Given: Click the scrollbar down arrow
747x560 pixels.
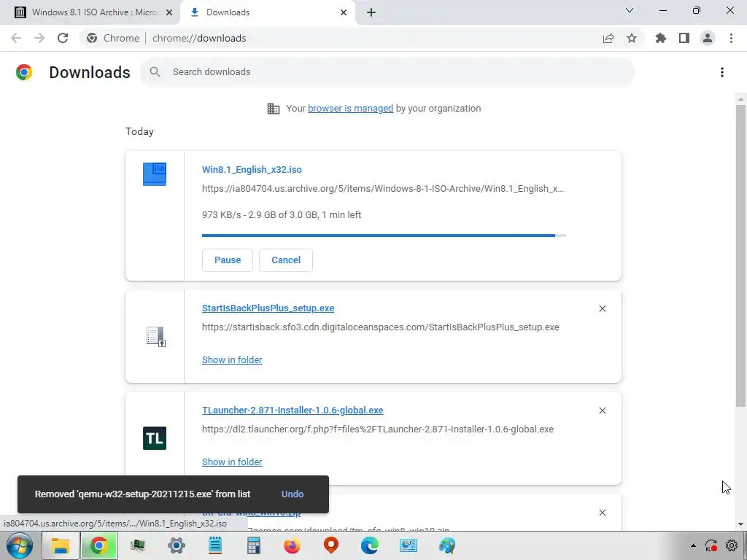Looking at the screenshot, I should [x=740, y=524].
